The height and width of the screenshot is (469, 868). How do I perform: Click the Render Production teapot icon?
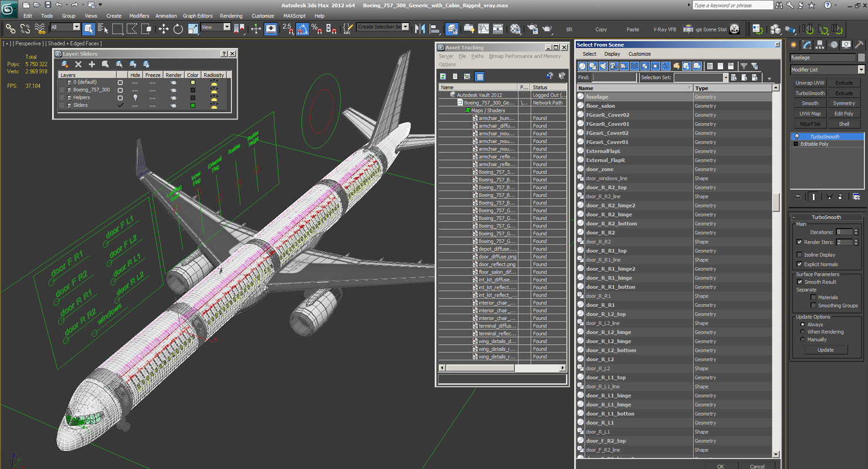point(547,29)
